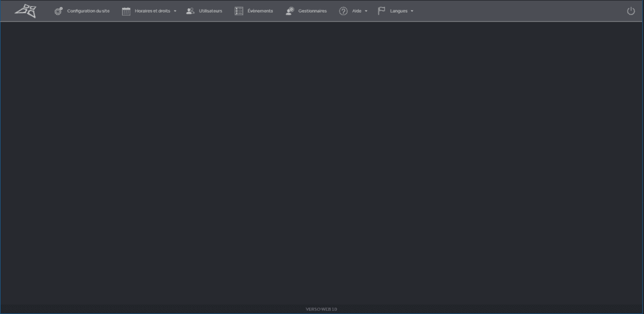Click the gear icon for Configuration du site
The height and width of the screenshot is (314, 644).
click(x=58, y=11)
